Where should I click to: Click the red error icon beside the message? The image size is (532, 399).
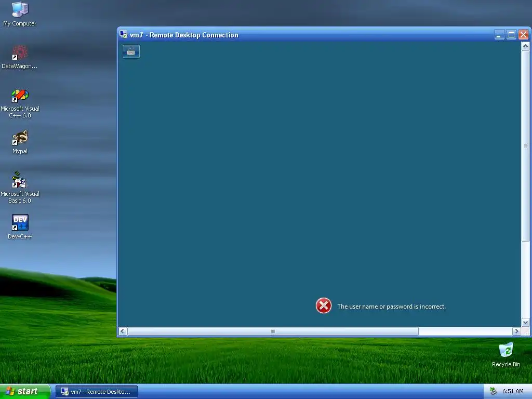click(x=323, y=305)
